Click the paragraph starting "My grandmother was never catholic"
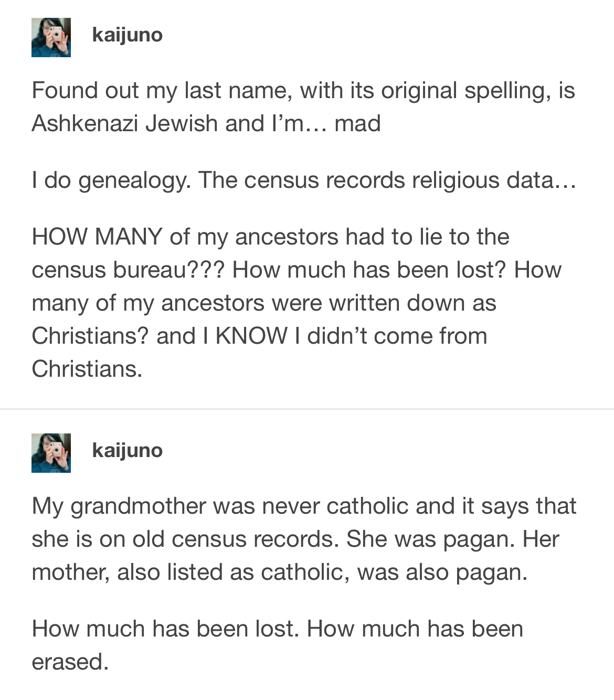The width and height of the screenshot is (614, 700). tap(304, 539)
